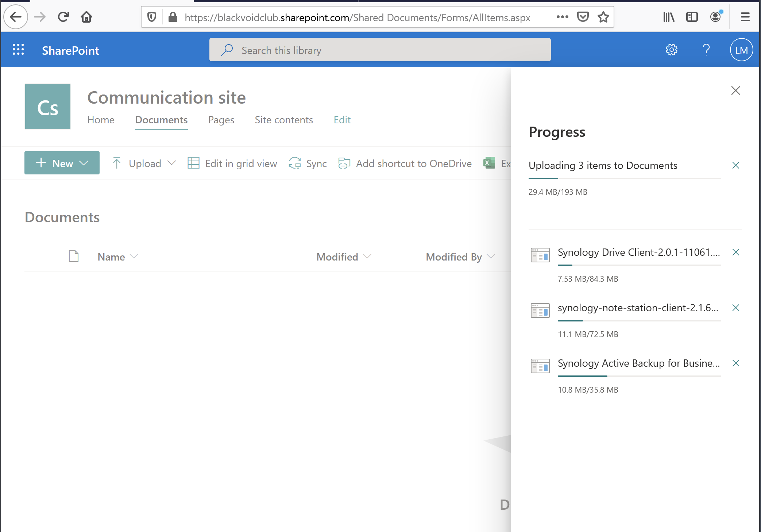Open the Firefox library icon
Viewport: 761px width, 532px height.
click(x=668, y=17)
